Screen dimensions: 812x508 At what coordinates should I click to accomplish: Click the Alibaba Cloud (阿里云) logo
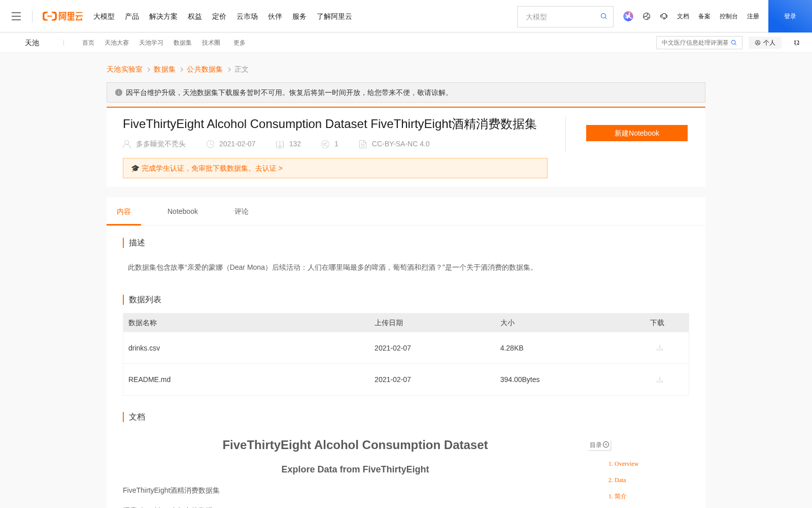[x=62, y=16]
